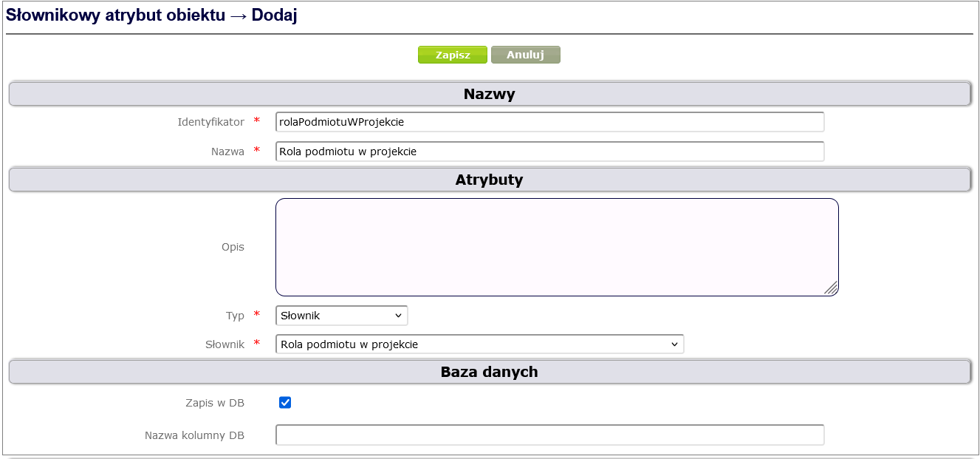Click the Baza danych section header

489,372
